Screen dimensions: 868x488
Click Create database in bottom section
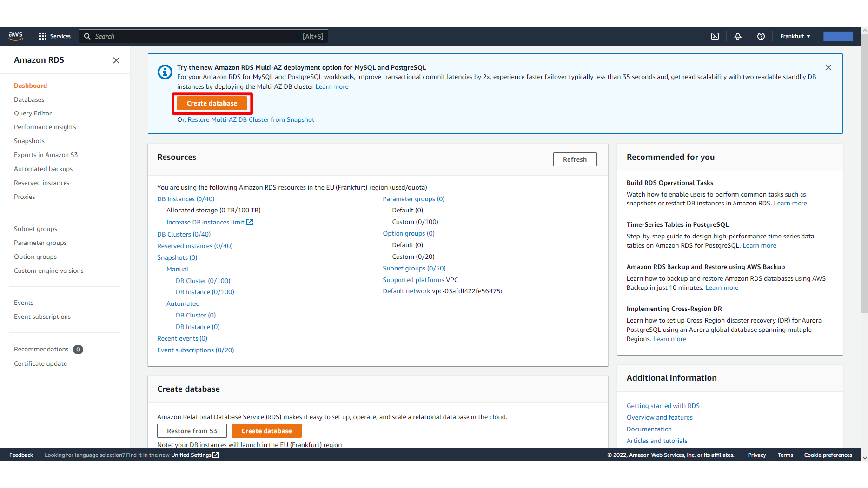pyautogui.click(x=266, y=431)
